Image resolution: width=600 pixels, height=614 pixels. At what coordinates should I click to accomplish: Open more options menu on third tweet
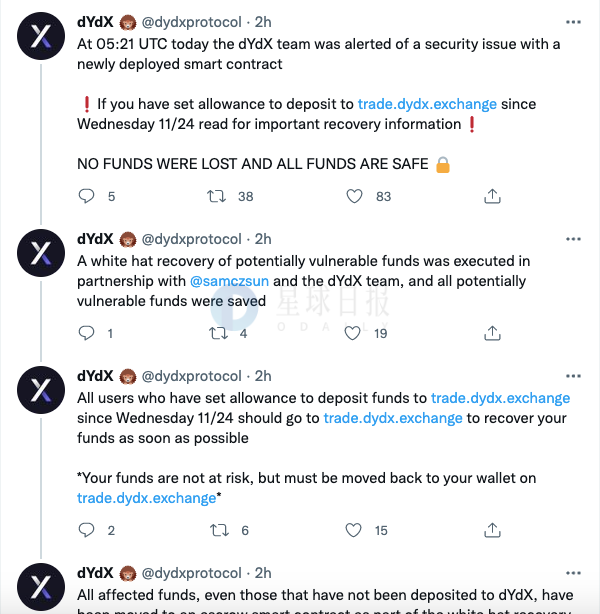(x=573, y=376)
